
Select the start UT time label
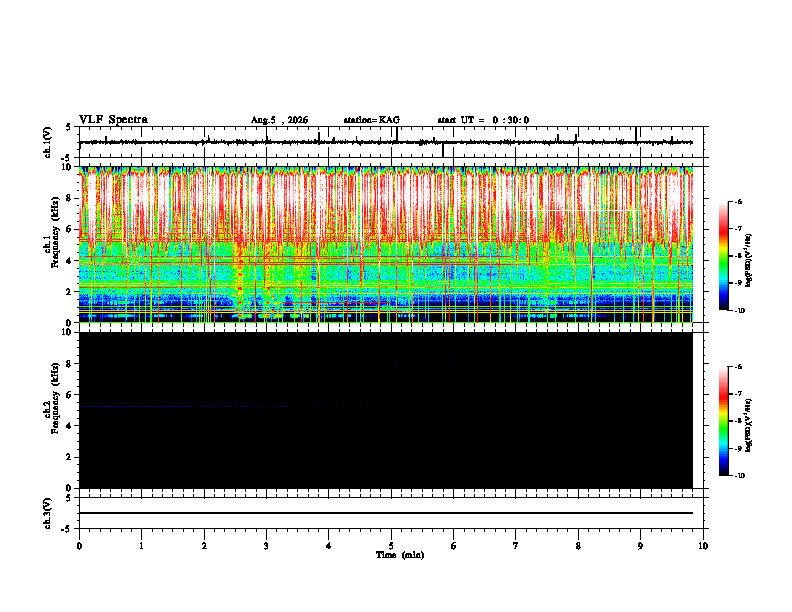pos(483,120)
